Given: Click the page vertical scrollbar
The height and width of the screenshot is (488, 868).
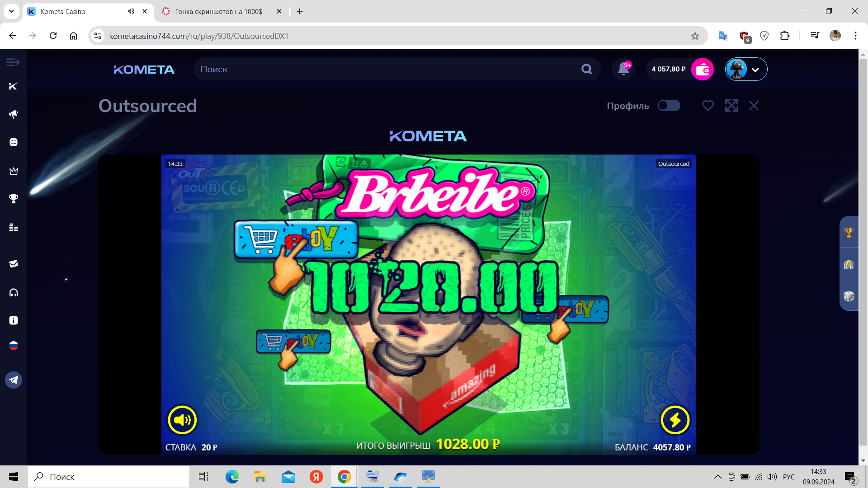Looking at the screenshot, I should pos(863,253).
